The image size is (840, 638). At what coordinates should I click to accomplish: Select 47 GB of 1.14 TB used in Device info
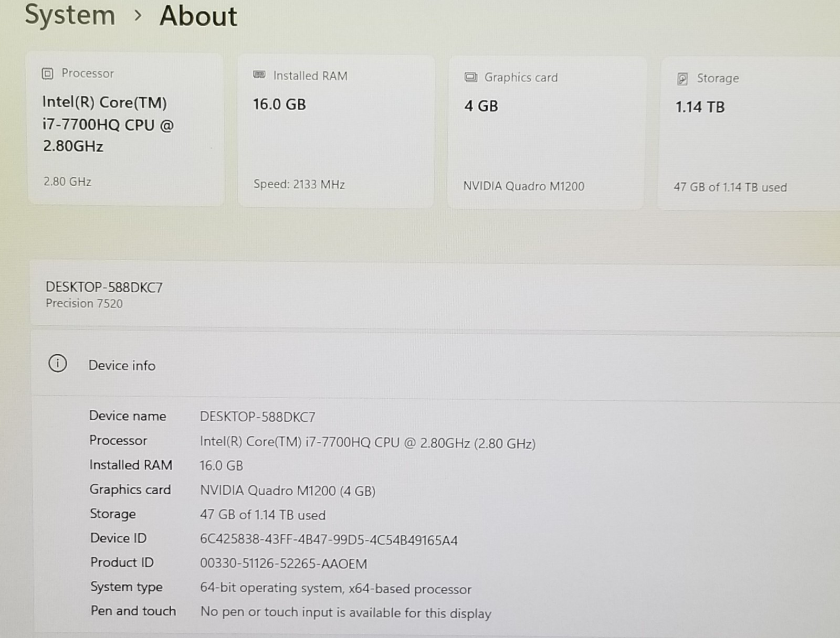point(262,515)
